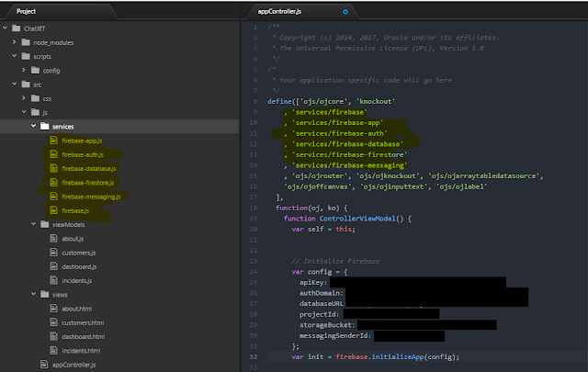Click the node_modules folder icon
The image size is (588, 372).
click(x=26, y=42)
